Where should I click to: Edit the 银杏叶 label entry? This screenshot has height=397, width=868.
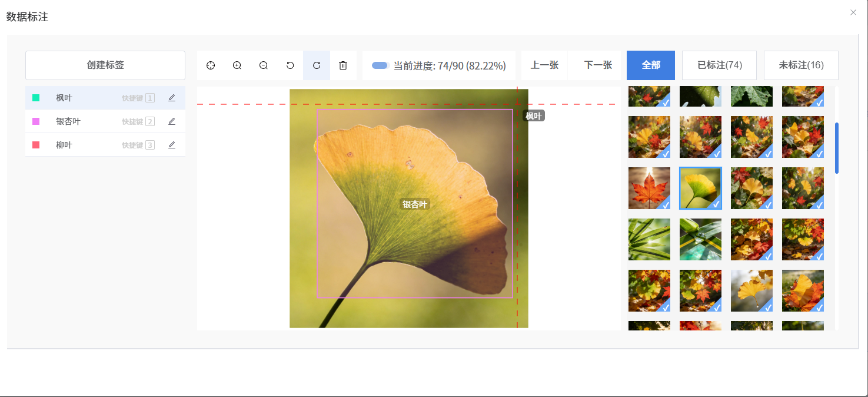172,121
